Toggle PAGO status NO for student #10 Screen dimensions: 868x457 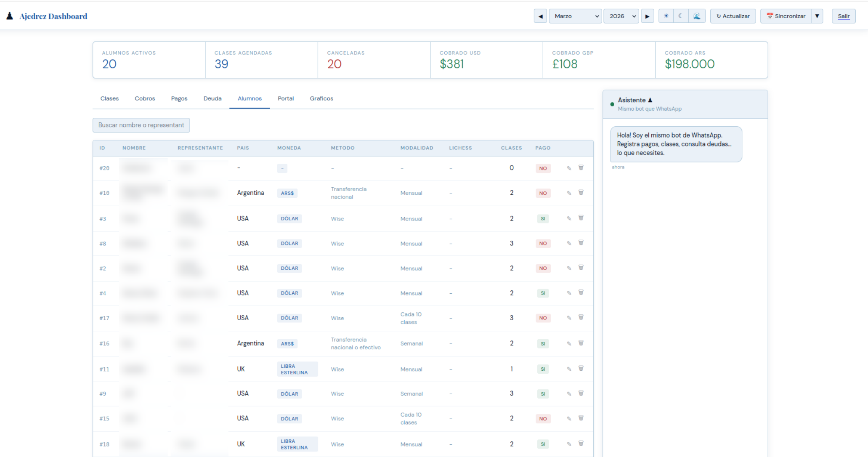[543, 193]
